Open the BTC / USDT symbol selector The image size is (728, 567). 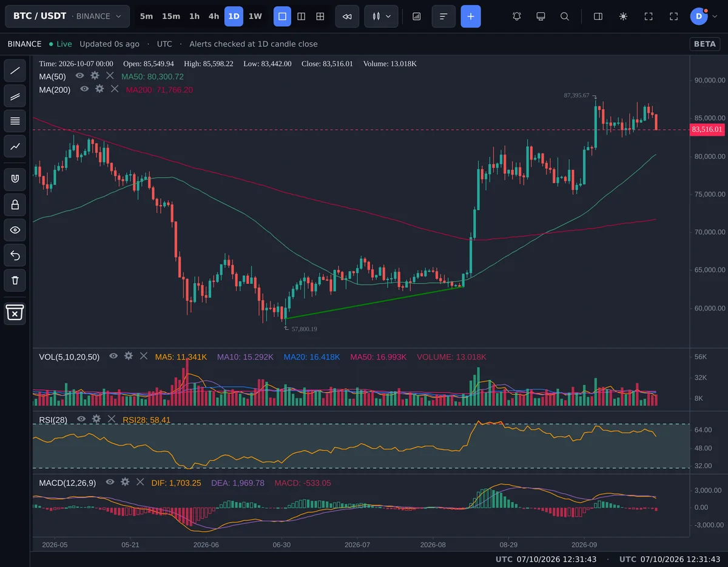pos(67,16)
